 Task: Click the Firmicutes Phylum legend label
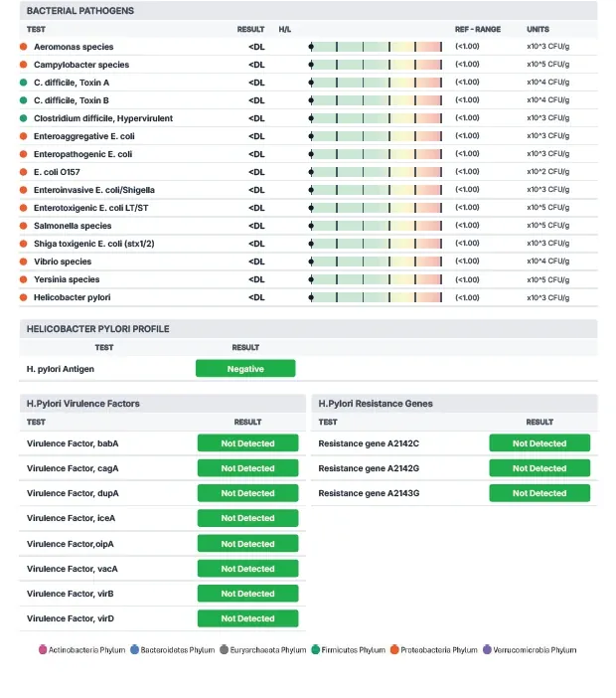click(x=353, y=650)
